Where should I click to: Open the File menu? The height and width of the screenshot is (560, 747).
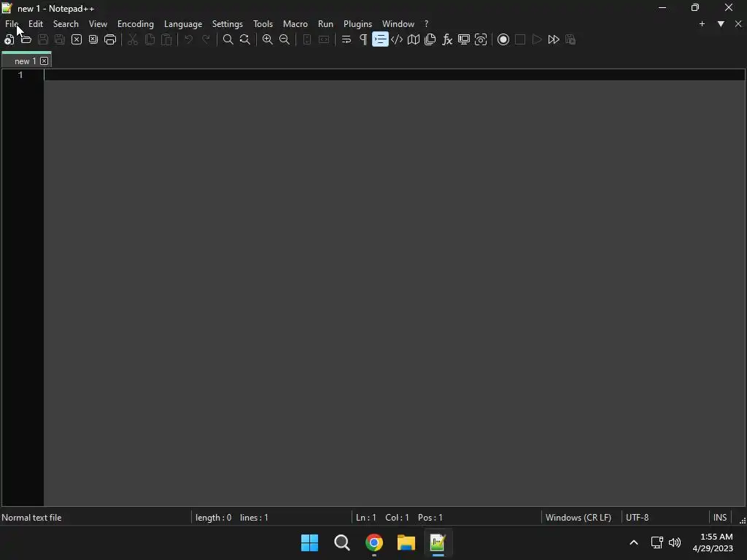pos(12,24)
